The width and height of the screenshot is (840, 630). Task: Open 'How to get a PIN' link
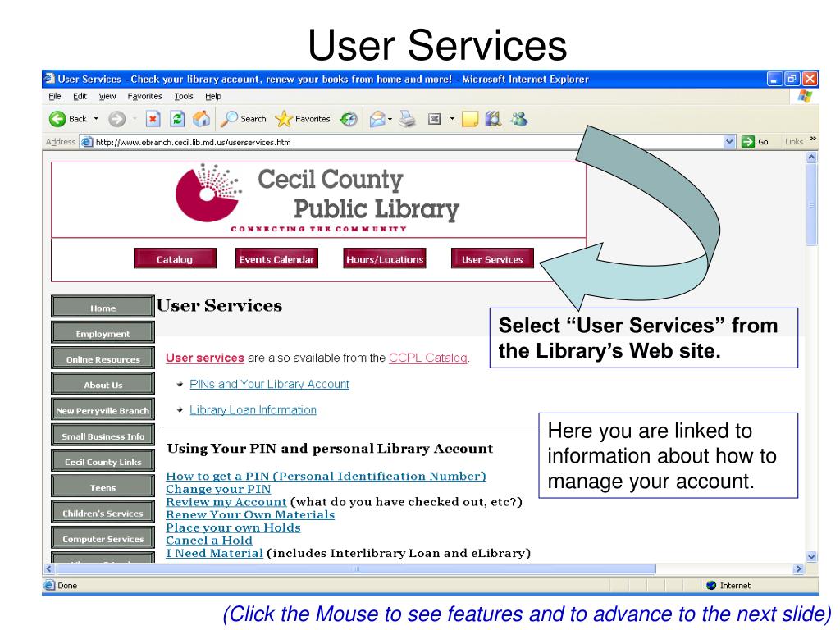click(x=326, y=476)
